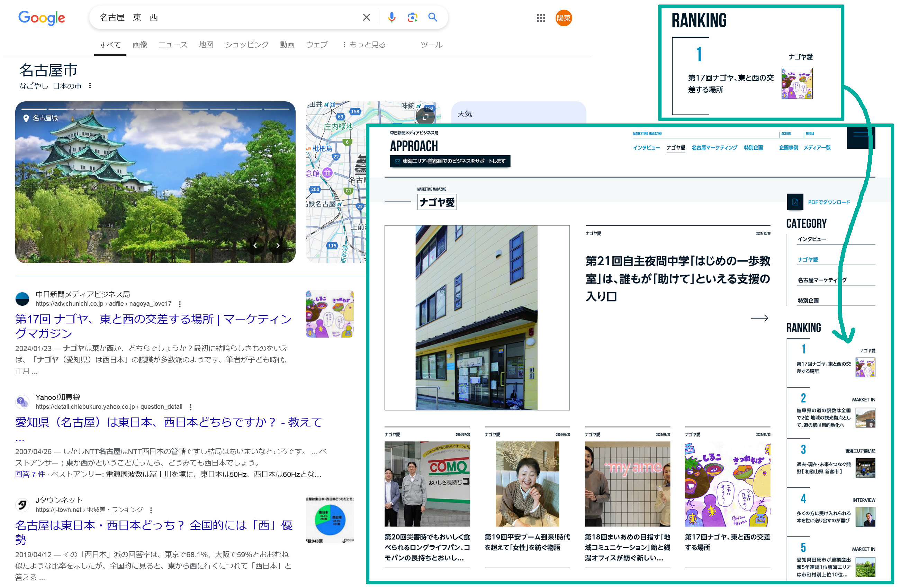Click the 第19回平安ブーム article thumbnail
This screenshot has width=900, height=588.
click(x=527, y=484)
